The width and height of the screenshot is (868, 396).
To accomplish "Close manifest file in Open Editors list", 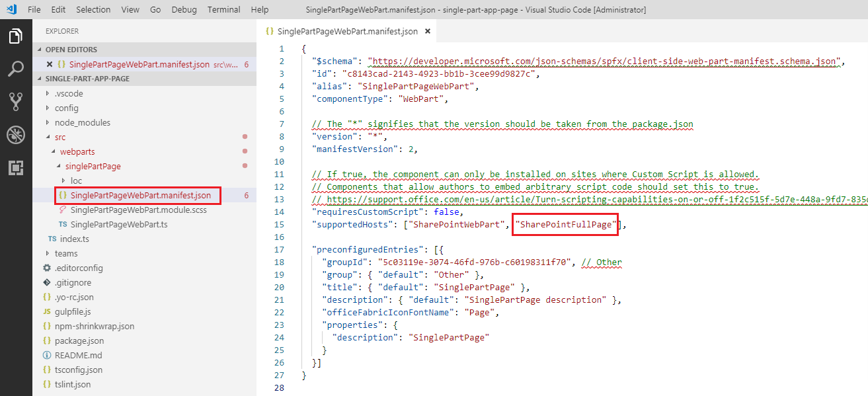I will [x=50, y=64].
